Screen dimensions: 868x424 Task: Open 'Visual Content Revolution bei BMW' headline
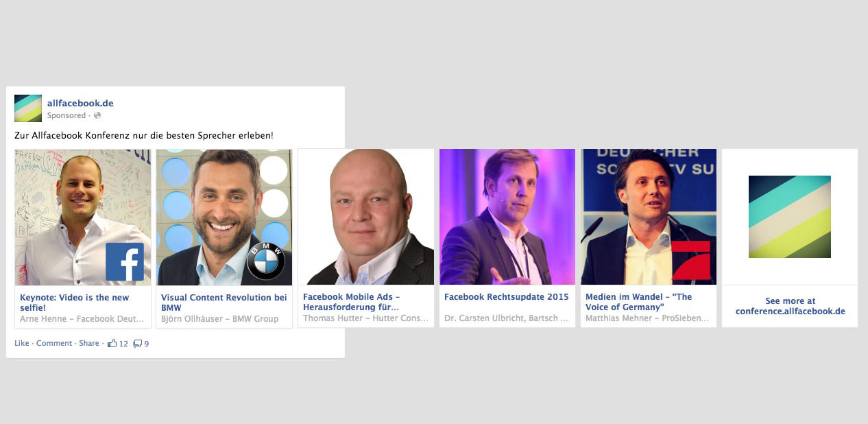(224, 303)
